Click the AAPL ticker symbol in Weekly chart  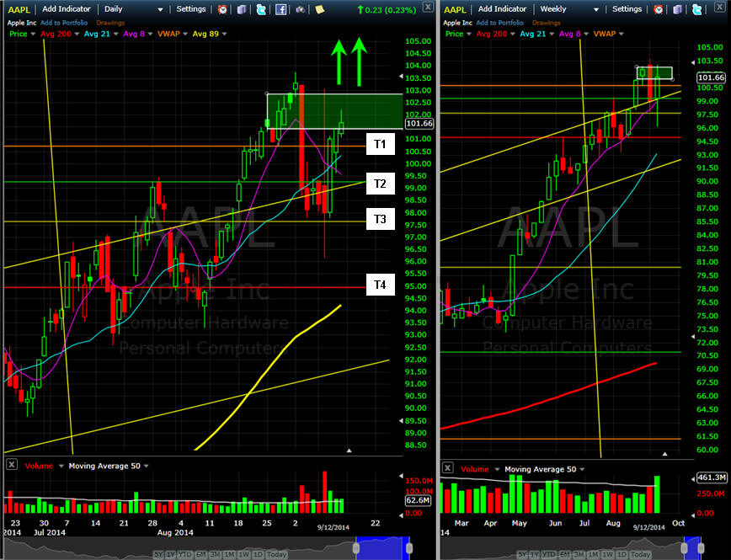coord(455,9)
